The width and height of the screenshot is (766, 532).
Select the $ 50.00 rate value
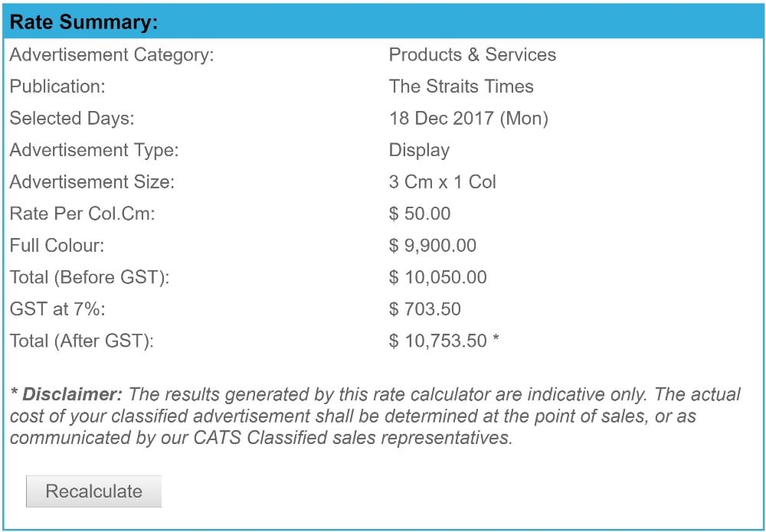419,214
